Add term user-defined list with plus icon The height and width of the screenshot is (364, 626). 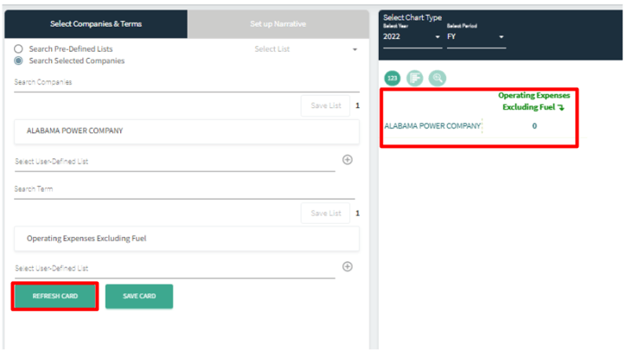pos(348,266)
